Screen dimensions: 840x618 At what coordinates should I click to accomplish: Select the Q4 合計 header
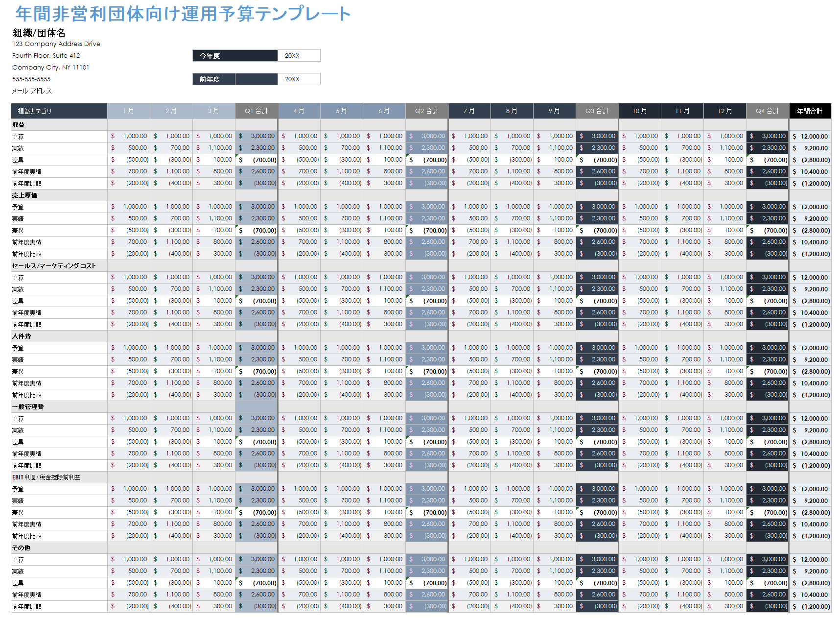[768, 111]
